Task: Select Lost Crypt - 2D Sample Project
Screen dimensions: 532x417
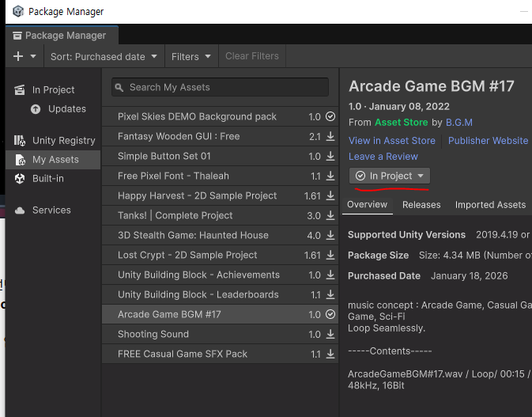Action: (220, 255)
